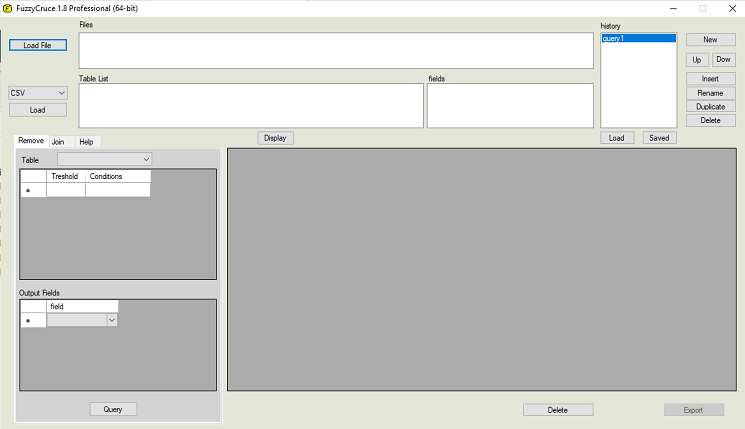The width and height of the screenshot is (745, 429).
Task: Open the Help tab
Action: (86, 142)
